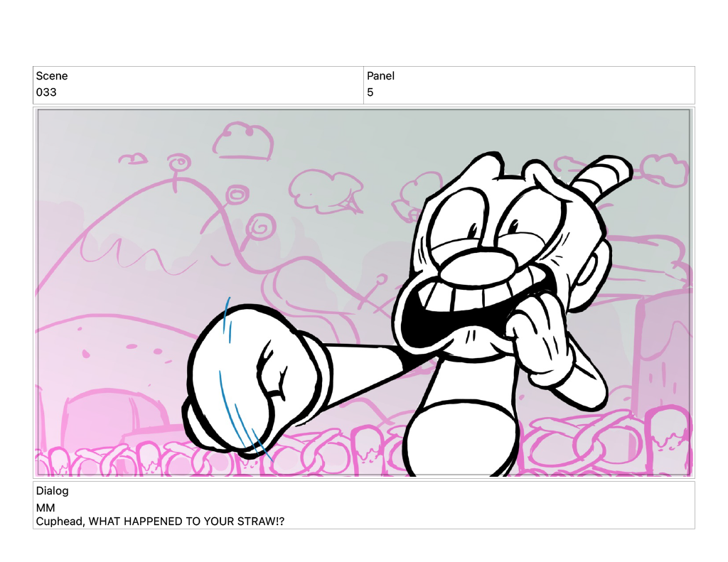Select the "WHAT HAPPENED TO YOUR STRAW" dialog line

(165, 522)
